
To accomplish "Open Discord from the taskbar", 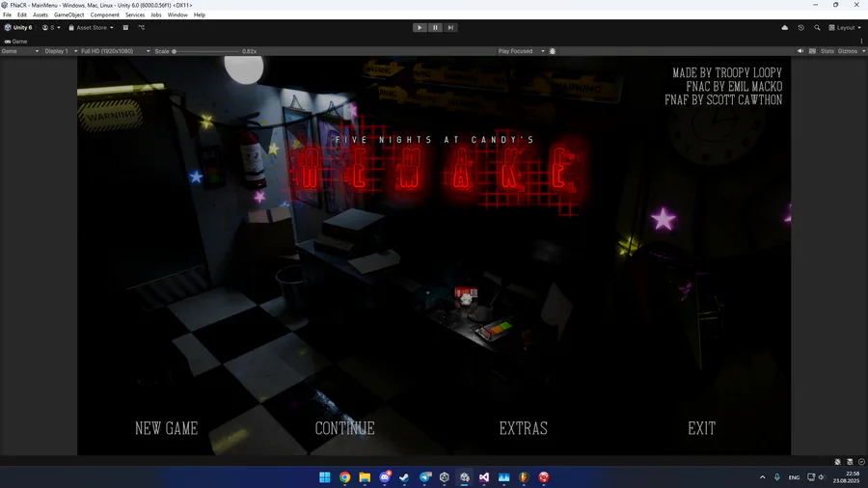I will tap(385, 477).
